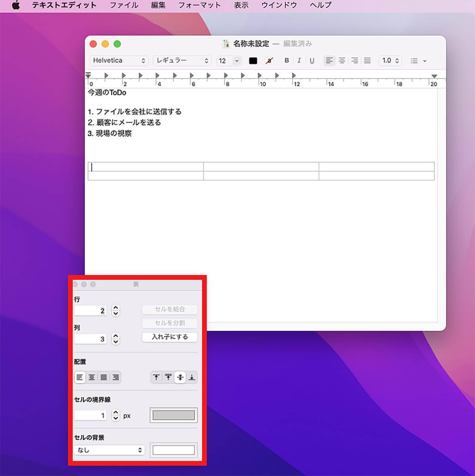Toggle underline formatting in toolbar

[x=312, y=61]
